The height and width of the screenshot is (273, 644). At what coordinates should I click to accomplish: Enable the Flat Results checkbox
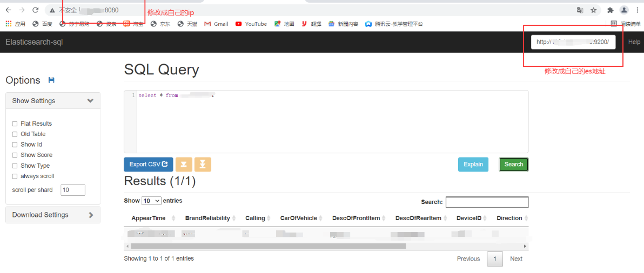point(15,124)
